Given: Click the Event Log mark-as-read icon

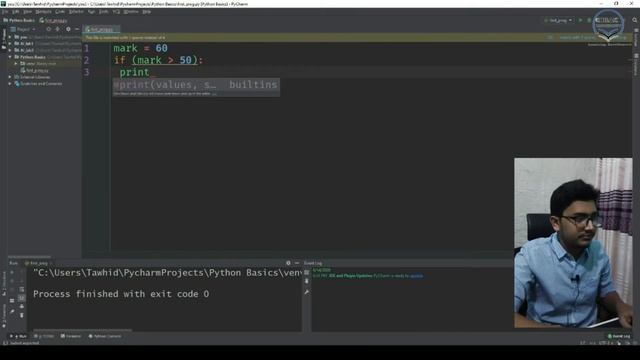Looking at the screenshot, I should coord(307,272).
